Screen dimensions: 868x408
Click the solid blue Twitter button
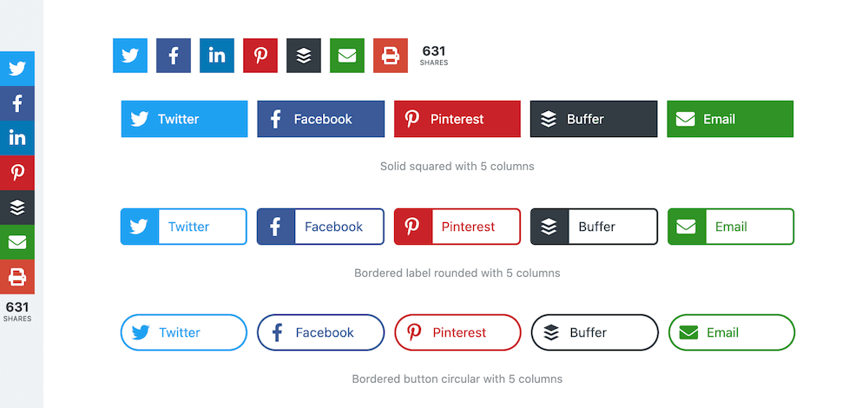click(x=184, y=119)
